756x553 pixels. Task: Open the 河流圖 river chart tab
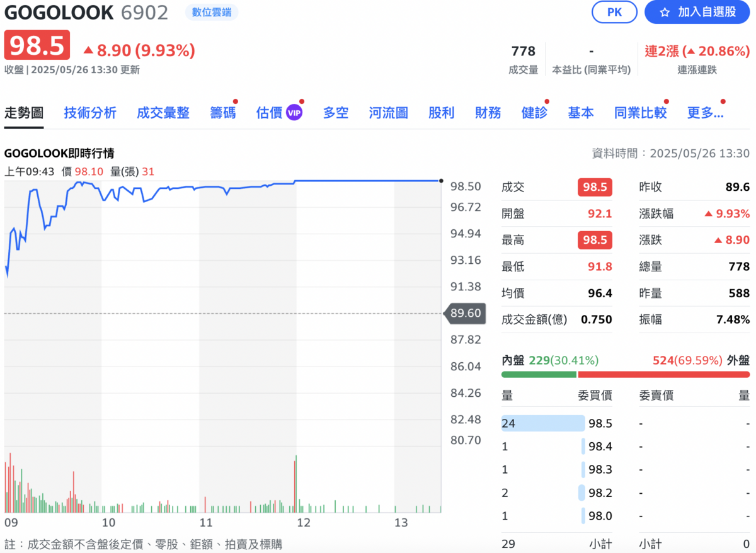tap(388, 112)
